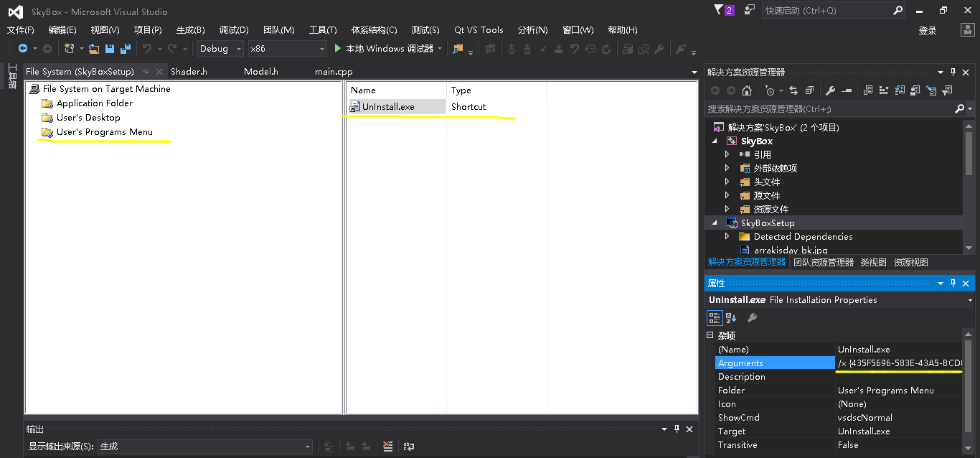Viewport: 980px width, 458px height.
Task: Click the feedback icon next to notifications
Action: [x=750, y=10]
